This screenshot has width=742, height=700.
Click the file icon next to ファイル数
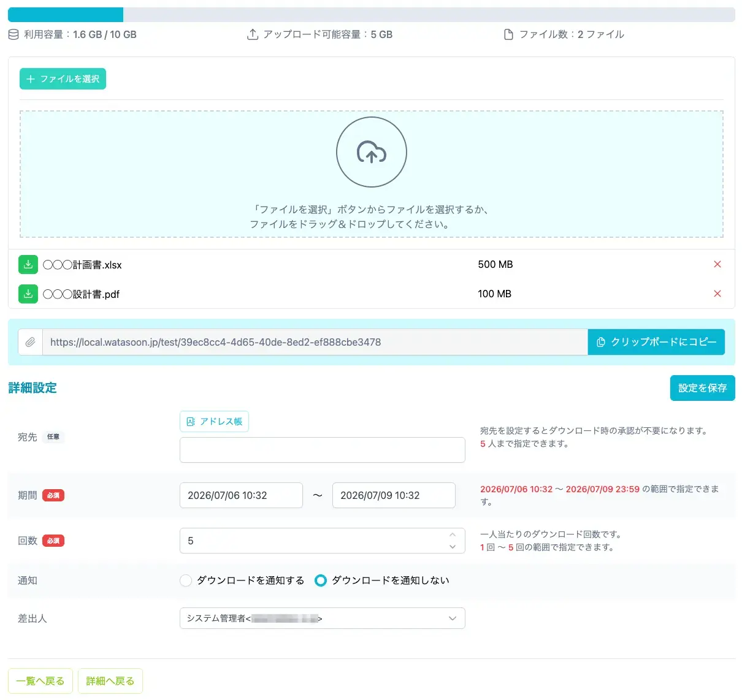508,35
